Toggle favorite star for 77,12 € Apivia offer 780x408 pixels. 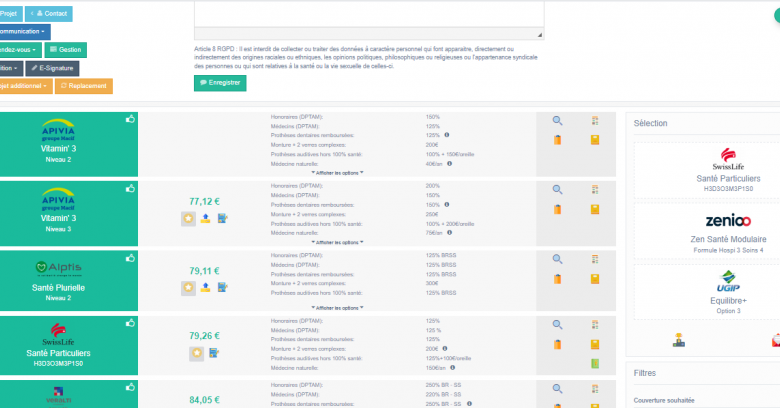coord(187,218)
